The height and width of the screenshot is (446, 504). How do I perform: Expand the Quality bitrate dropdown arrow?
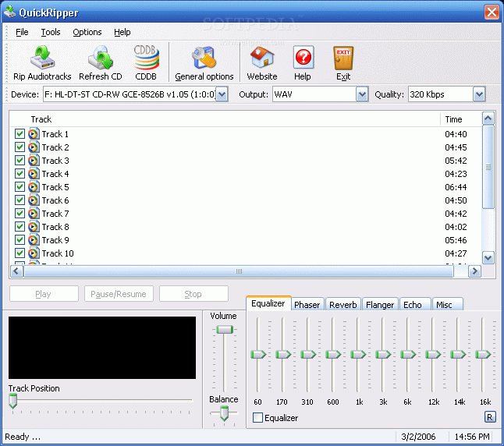point(479,94)
